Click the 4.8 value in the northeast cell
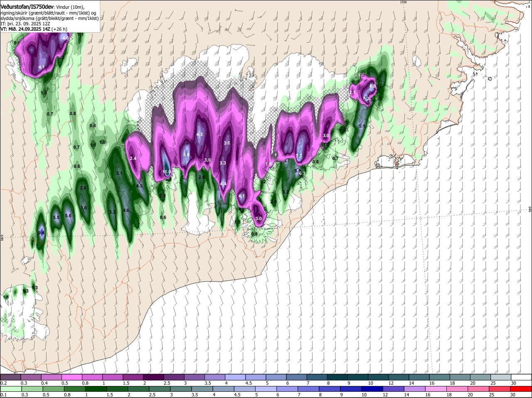532x398 pixels. 372,86
